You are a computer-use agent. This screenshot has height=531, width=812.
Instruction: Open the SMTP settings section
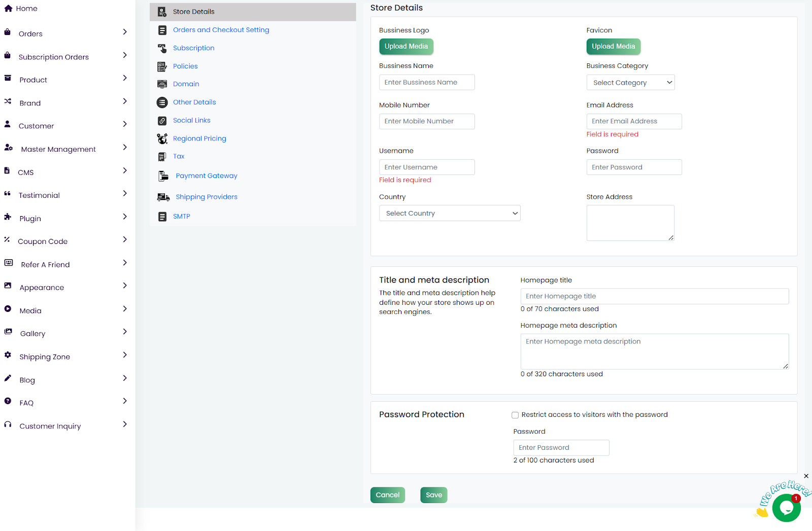[181, 217]
